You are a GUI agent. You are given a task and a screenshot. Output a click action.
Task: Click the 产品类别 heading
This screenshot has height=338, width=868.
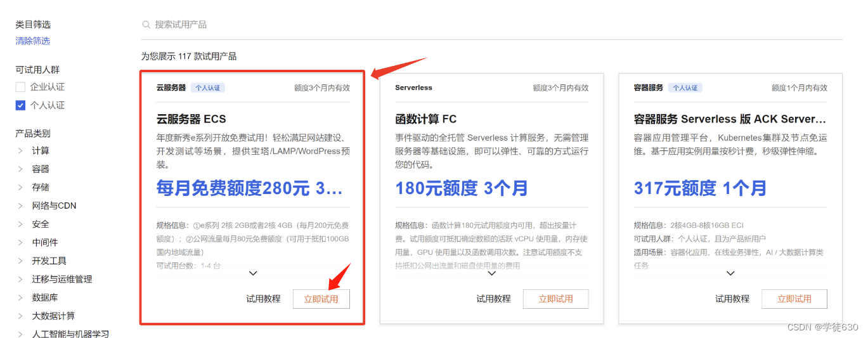(33, 133)
